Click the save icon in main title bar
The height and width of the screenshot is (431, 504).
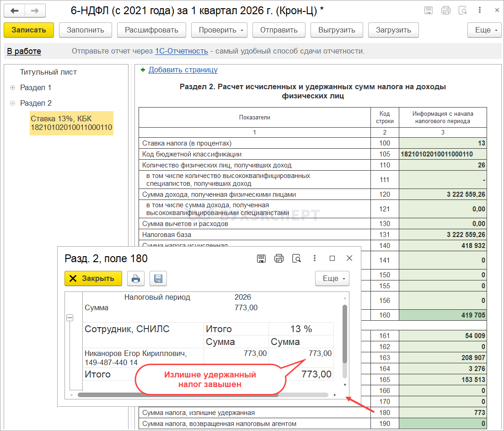[429, 11]
